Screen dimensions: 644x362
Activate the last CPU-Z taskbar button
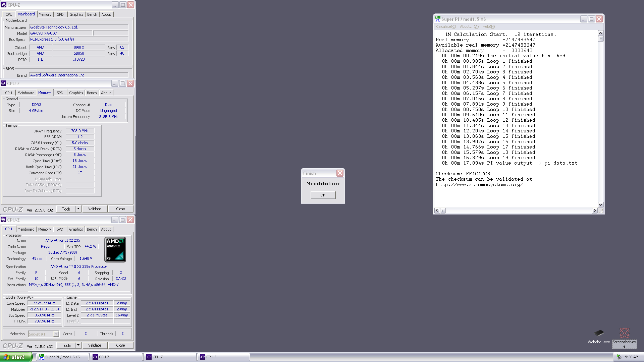click(224, 357)
